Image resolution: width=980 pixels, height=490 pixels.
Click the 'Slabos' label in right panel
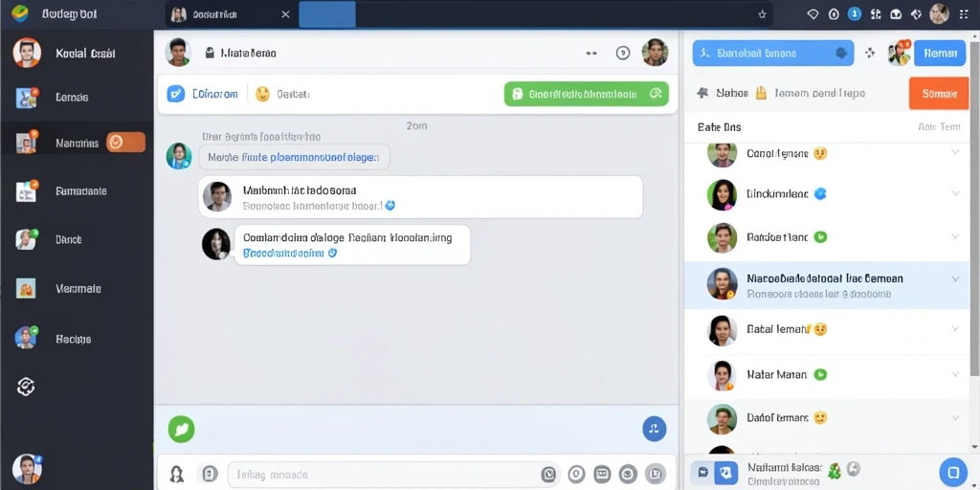732,93
